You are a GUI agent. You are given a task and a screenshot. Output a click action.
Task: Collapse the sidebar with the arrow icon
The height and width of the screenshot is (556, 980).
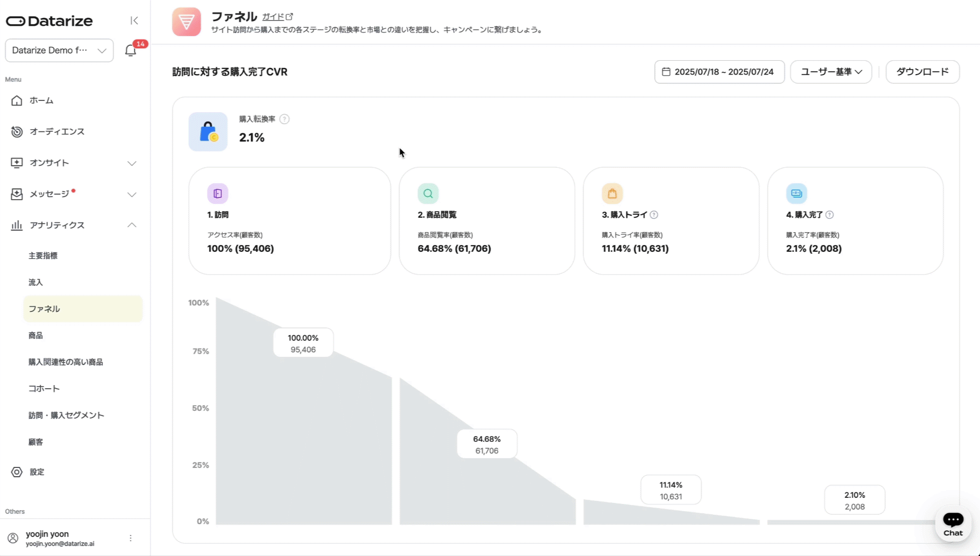pyautogui.click(x=134, y=21)
